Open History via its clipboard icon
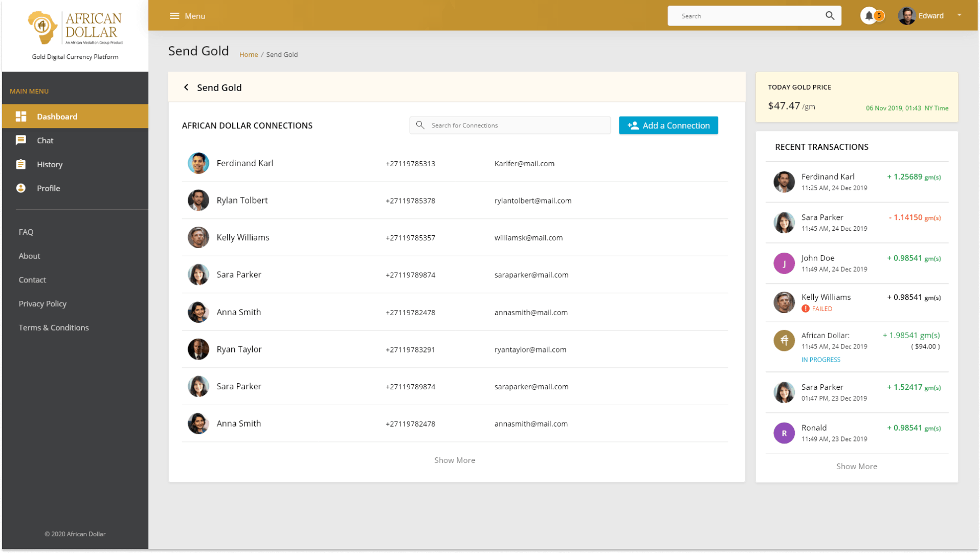 click(21, 164)
